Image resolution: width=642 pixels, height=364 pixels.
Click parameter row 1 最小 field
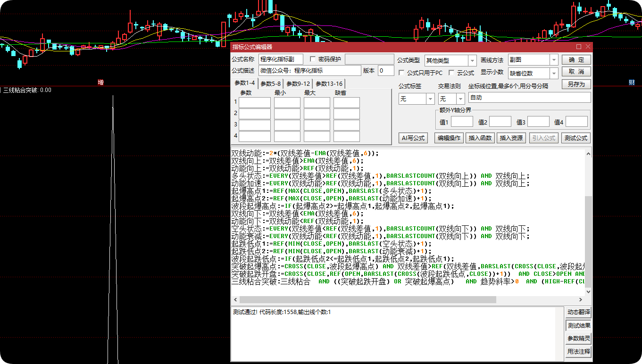[287, 102]
